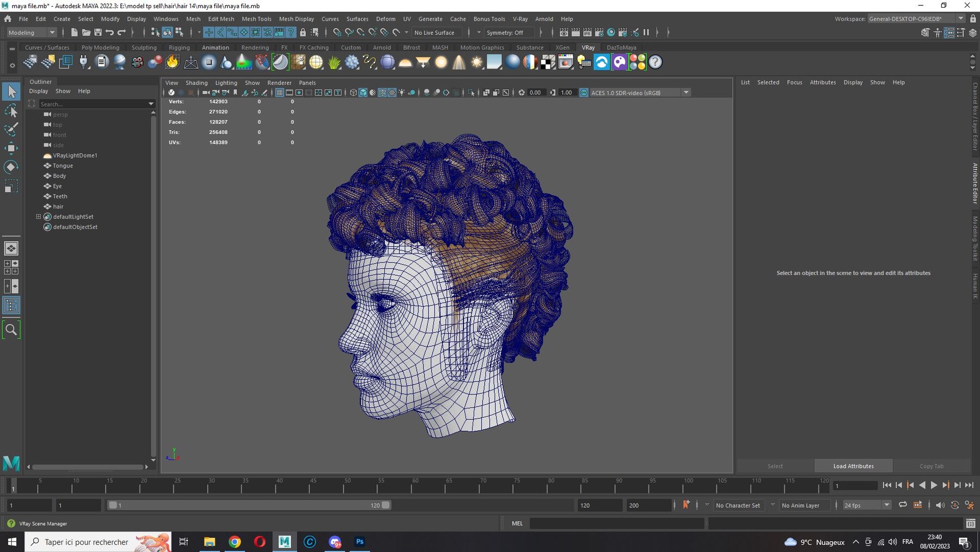Toggle Symmetry off dropdown in status line
Viewport: 980px width, 552px height.
coord(509,32)
